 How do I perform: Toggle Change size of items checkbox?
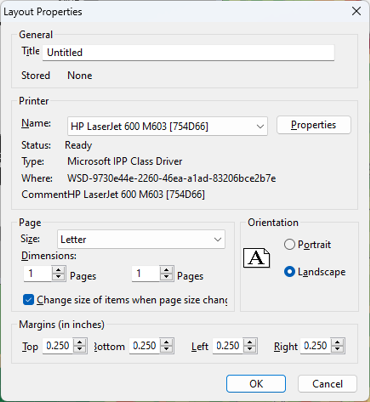click(x=29, y=300)
